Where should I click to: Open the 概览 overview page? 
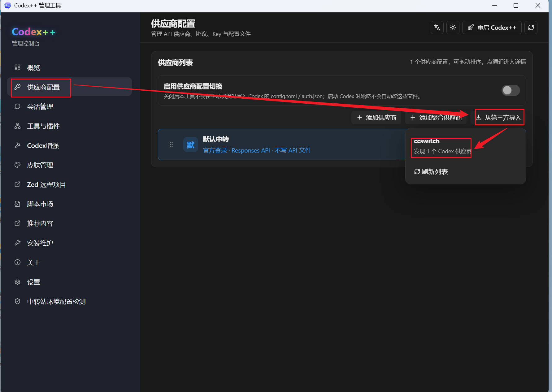[69, 67]
